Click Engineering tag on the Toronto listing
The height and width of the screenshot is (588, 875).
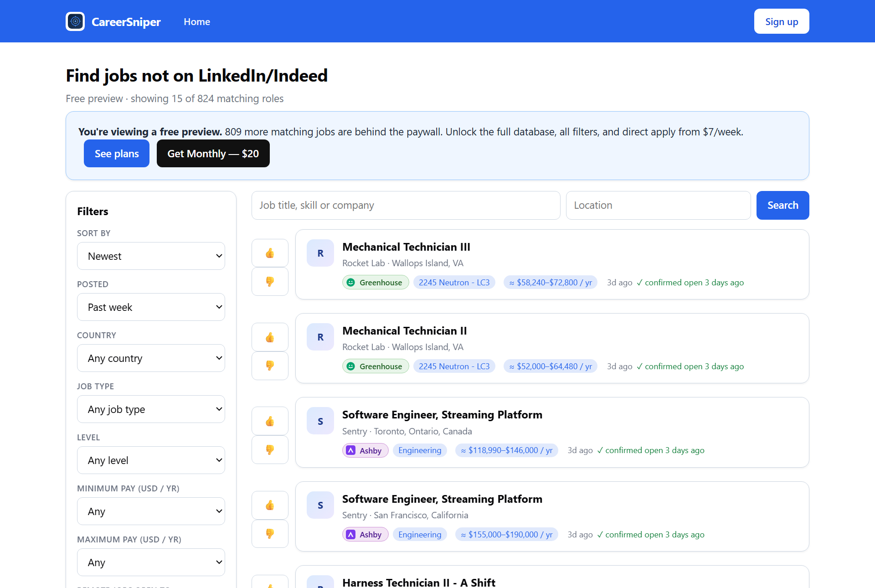(x=420, y=450)
